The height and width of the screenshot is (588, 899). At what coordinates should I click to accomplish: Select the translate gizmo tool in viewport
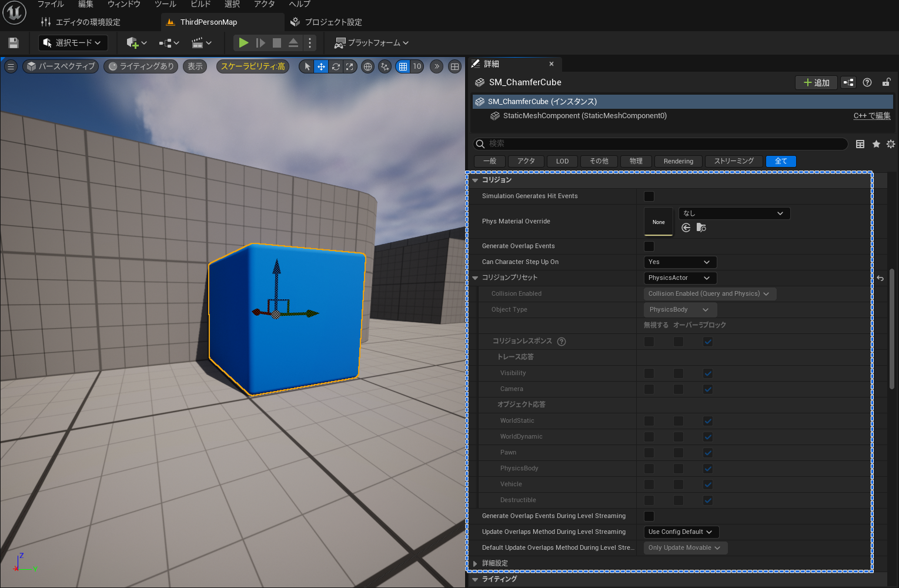pos(321,66)
